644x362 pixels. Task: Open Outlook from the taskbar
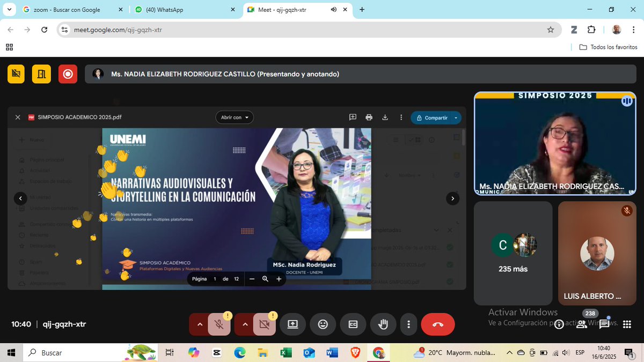[309, 352]
